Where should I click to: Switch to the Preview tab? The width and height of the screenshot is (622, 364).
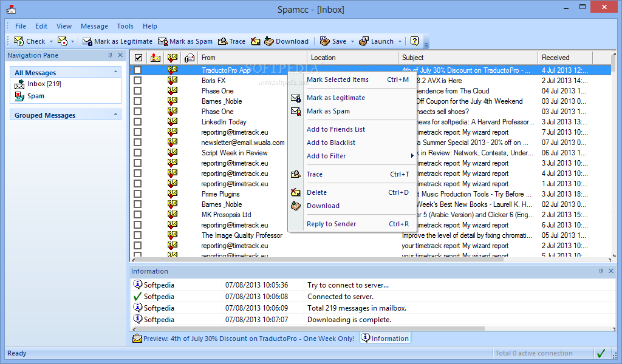[244, 339]
